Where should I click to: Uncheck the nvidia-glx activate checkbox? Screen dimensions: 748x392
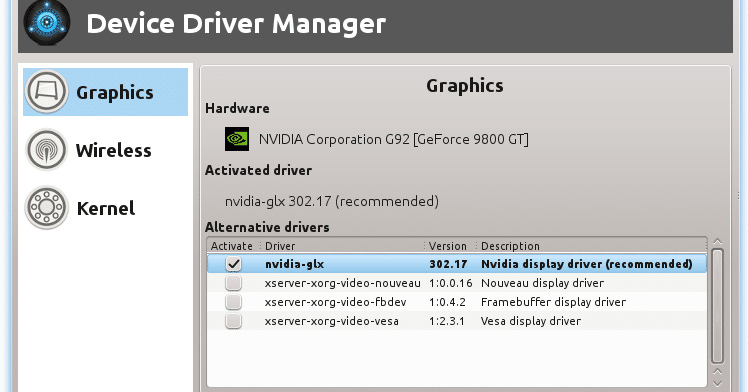[234, 264]
